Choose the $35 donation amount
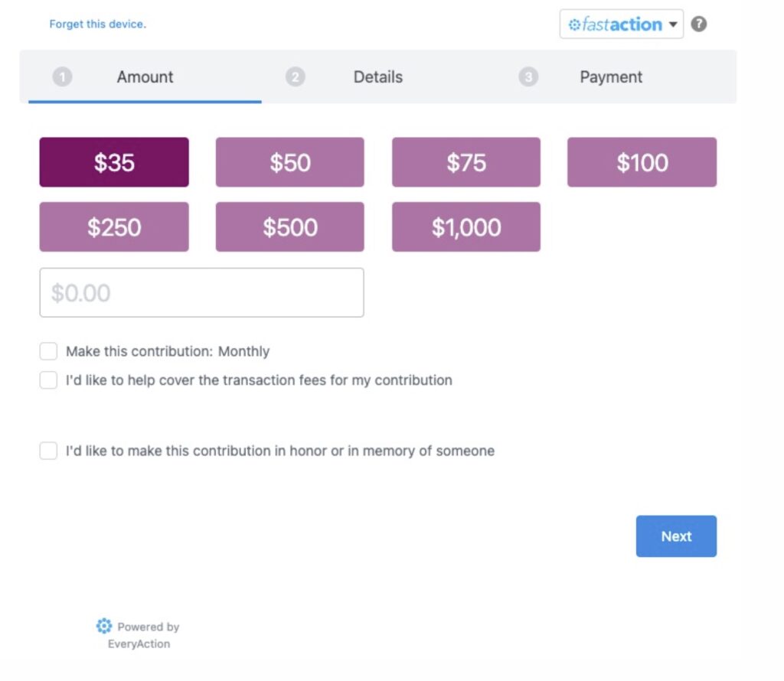Viewport: 784px width, 681px height. [114, 162]
